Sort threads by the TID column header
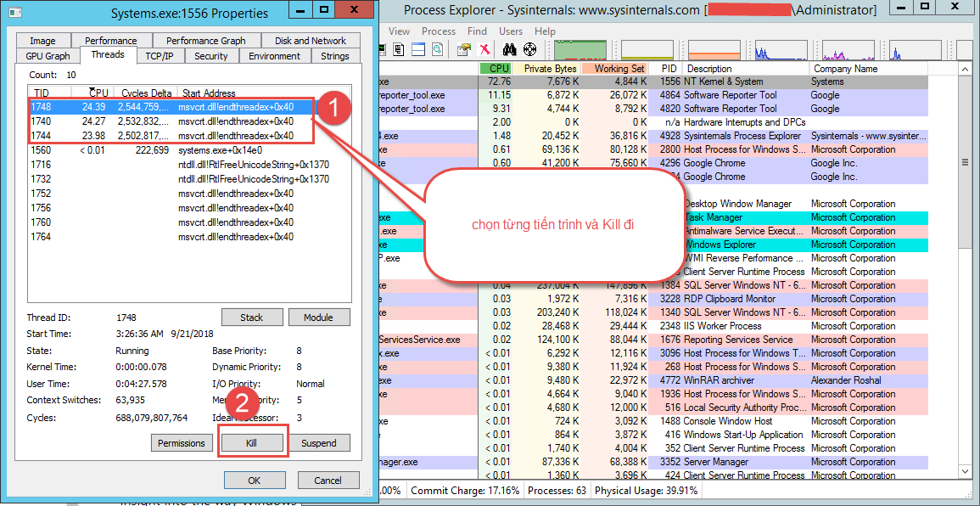 pyautogui.click(x=49, y=93)
